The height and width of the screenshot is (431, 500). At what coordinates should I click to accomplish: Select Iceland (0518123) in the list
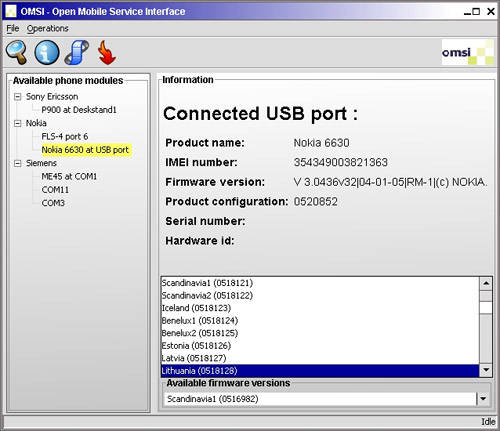coord(320,308)
